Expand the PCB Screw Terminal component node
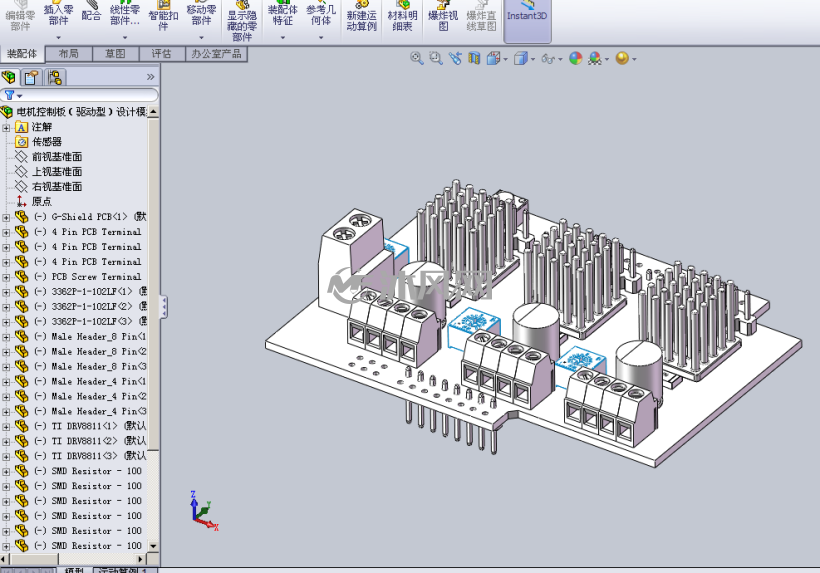This screenshot has width=820, height=573. pos(6,277)
